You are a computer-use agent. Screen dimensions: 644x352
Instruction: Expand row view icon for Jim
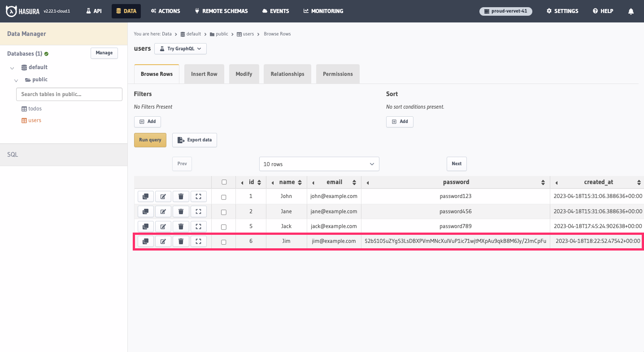tap(199, 242)
